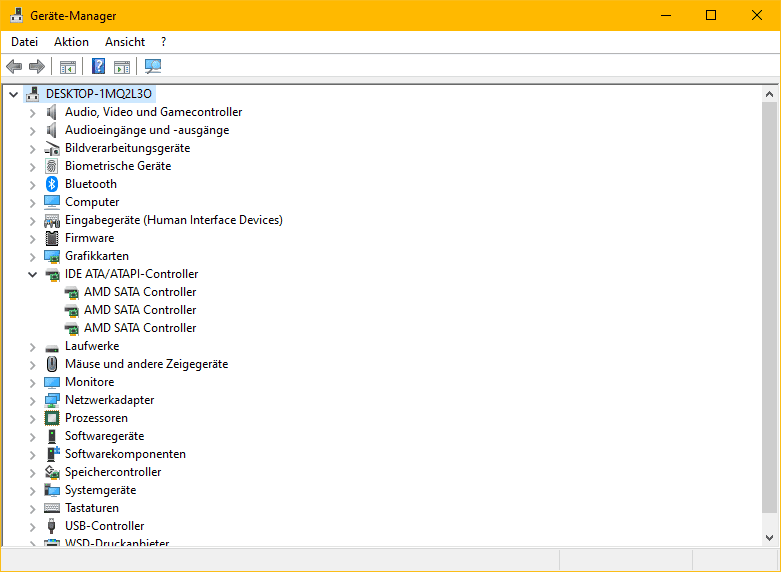Click the Softwaregeräte icon
Viewport: 781px width, 572px height.
click(52, 436)
